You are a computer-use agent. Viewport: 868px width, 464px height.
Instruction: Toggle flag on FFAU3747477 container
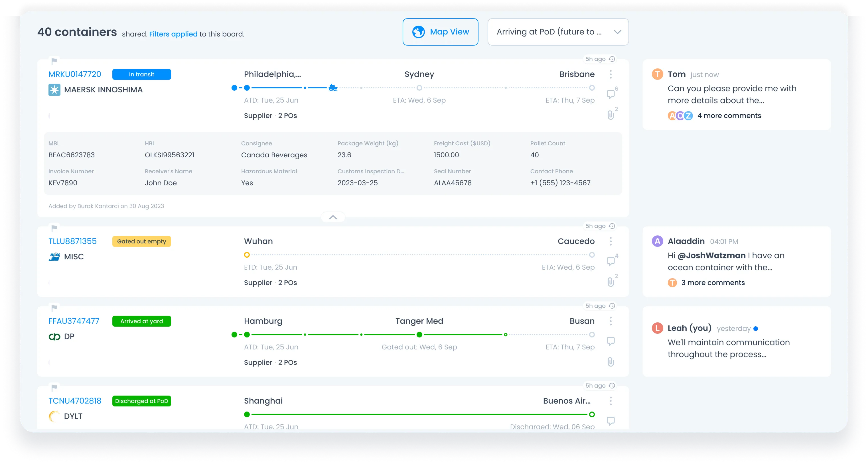54,308
